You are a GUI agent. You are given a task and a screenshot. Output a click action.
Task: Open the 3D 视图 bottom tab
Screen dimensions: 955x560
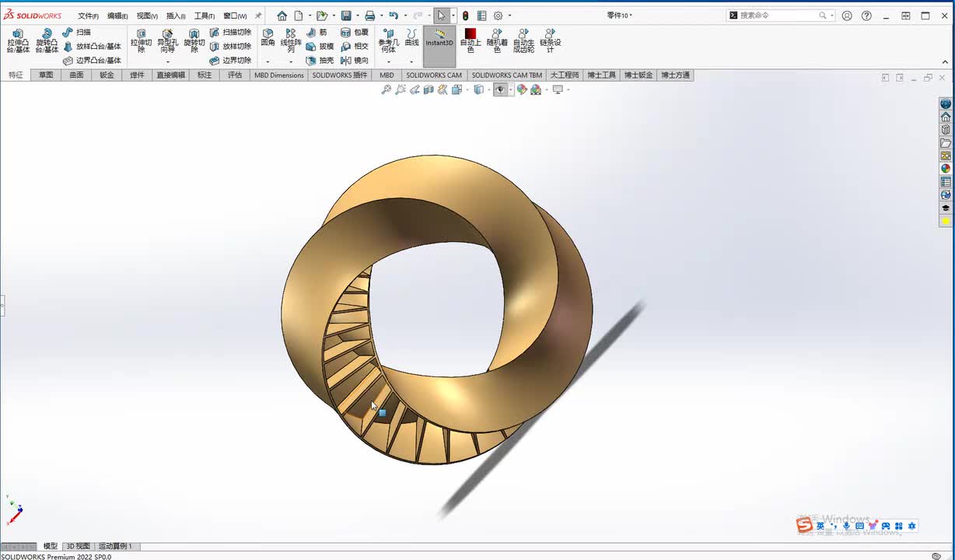click(78, 546)
